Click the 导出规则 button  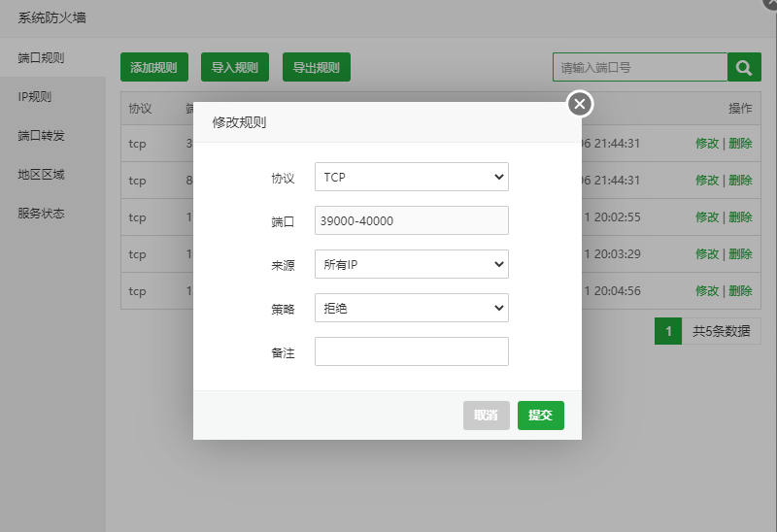pos(317,67)
